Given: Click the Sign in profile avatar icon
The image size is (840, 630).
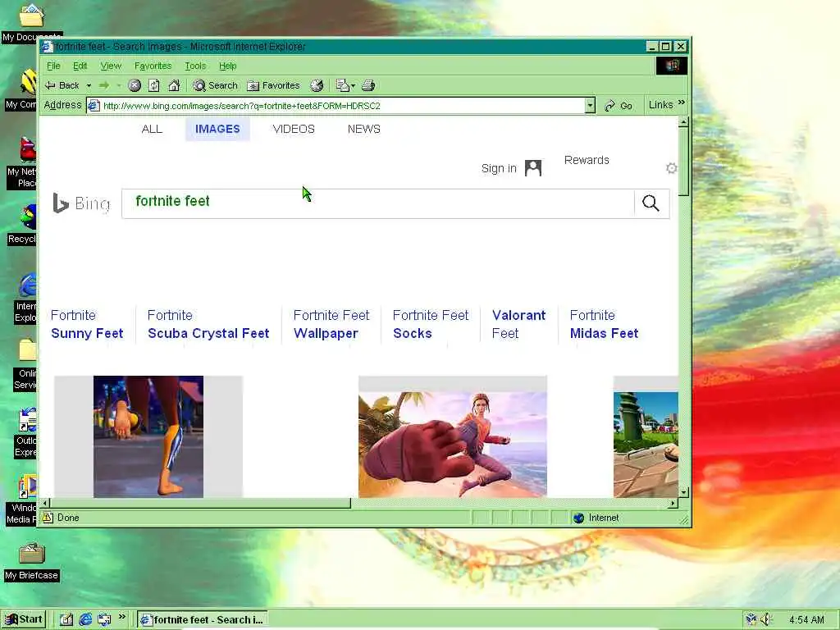Looking at the screenshot, I should [533, 167].
